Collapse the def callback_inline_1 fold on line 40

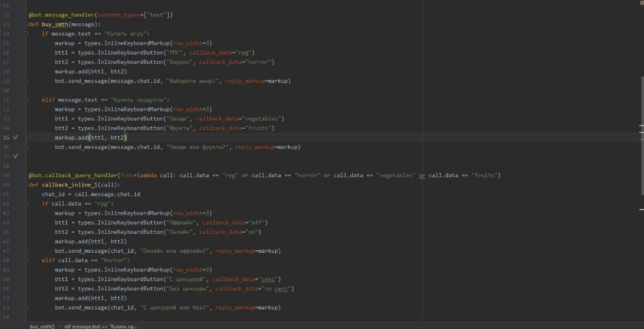pyautogui.click(x=26, y=185)
